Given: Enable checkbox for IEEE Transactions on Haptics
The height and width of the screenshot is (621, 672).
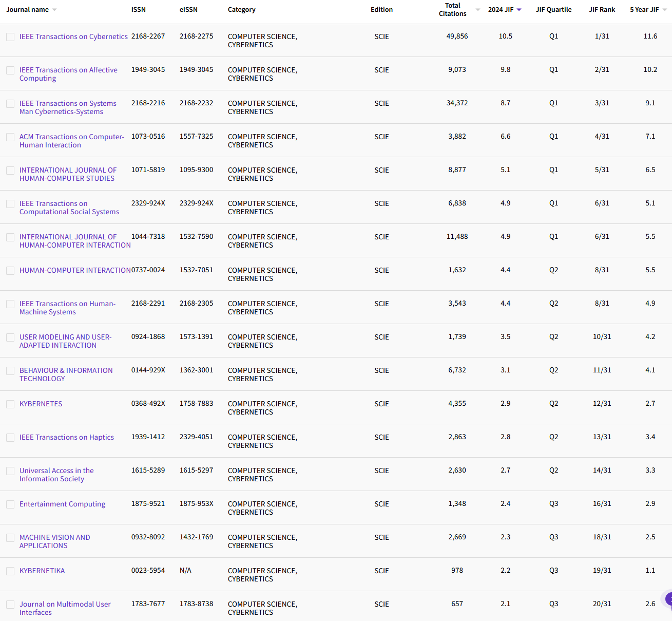Looking at the screenshot, I should click(10, 438).
